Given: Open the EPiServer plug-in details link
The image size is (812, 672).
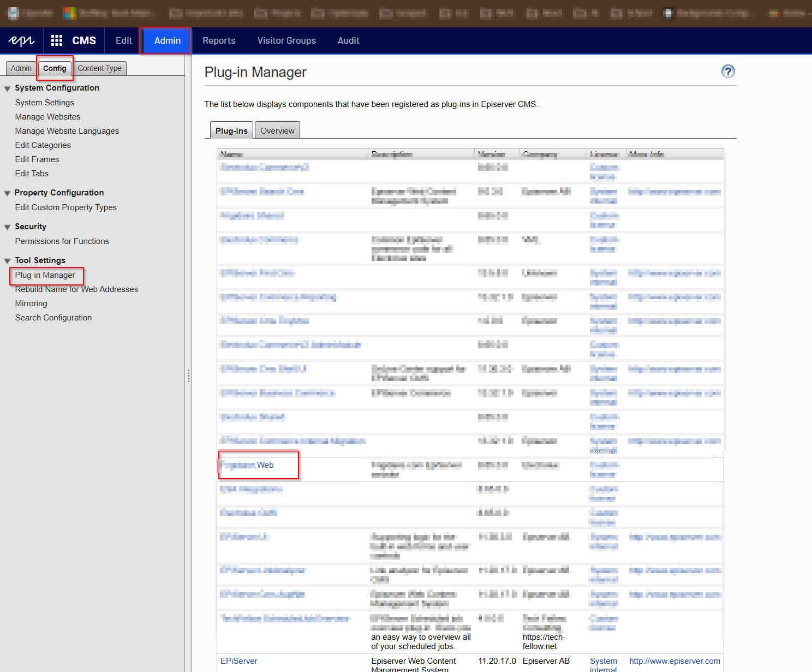Looking at the screenshot, I should pyautogui.click(x=238, y=661).
